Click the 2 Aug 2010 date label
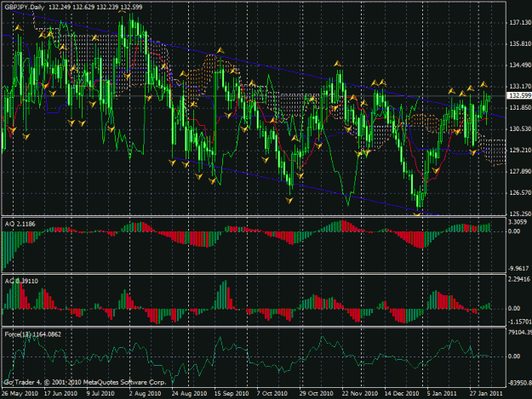The image size is (532, 399). click(145, 394)
